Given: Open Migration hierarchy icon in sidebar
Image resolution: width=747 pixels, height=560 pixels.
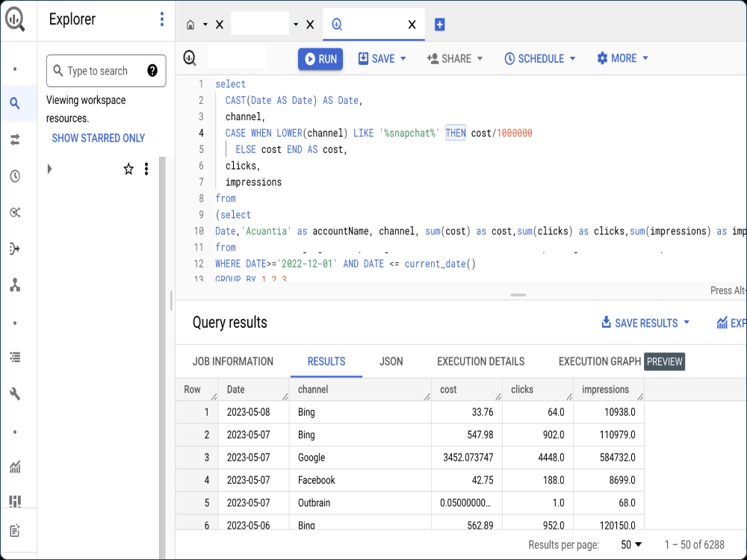Looking at the screenshot, I should [15, 284].
